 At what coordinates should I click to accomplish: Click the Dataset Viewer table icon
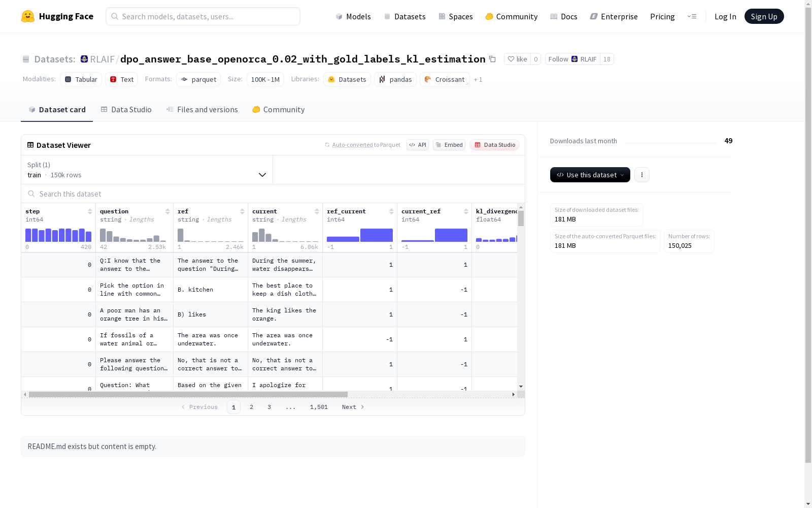[x=30, y=145]
